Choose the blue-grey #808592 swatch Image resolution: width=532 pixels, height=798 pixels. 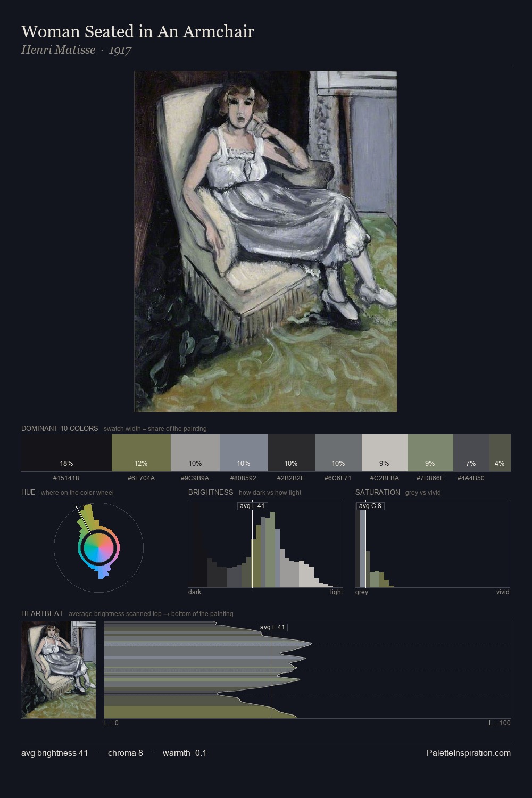244,453
